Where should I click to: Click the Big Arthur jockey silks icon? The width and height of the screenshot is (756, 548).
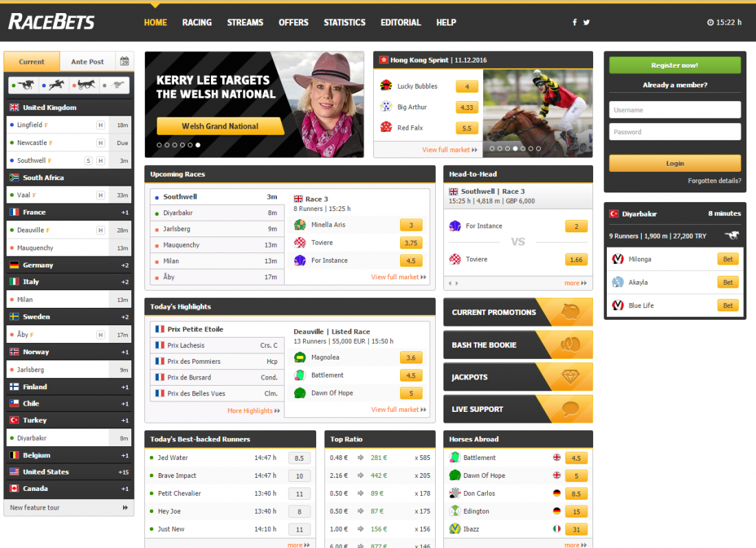click(x=386, y=107)
